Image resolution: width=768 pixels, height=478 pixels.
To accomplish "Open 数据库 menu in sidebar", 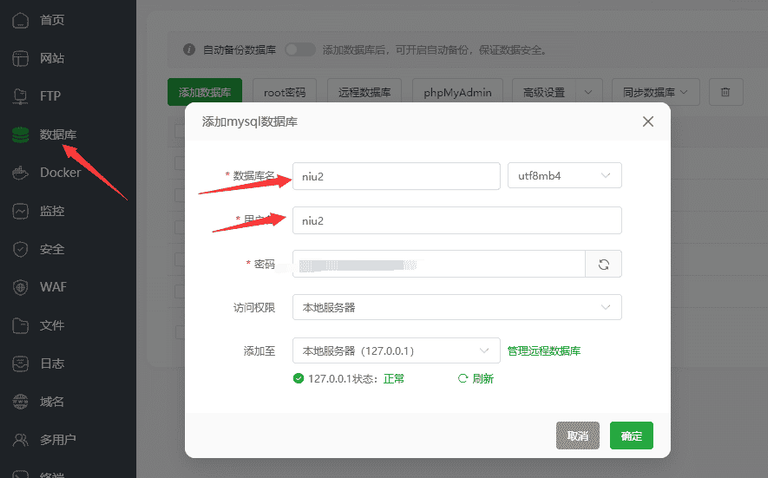I will (x=58, y=135).
